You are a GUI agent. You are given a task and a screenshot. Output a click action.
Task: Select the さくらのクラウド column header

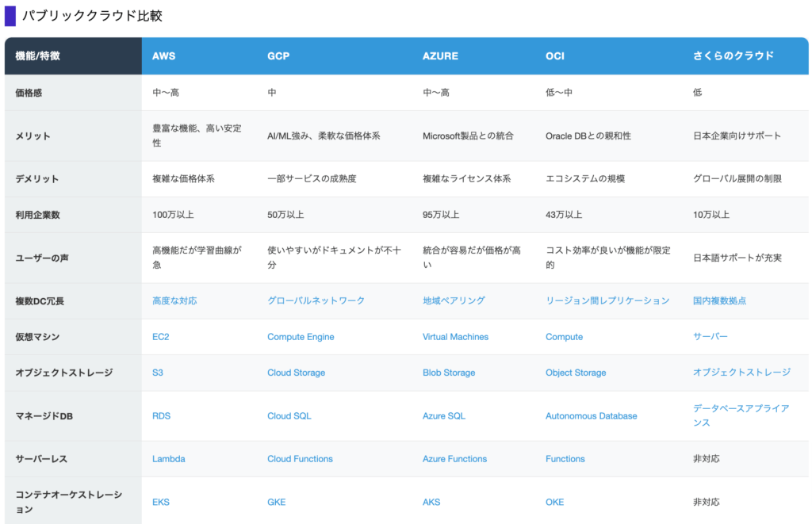(733, 56)
